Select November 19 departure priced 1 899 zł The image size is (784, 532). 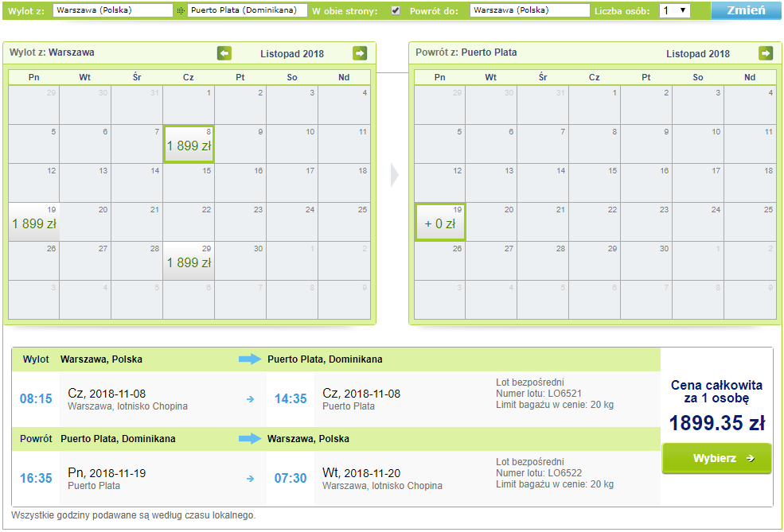click(34, 222)
